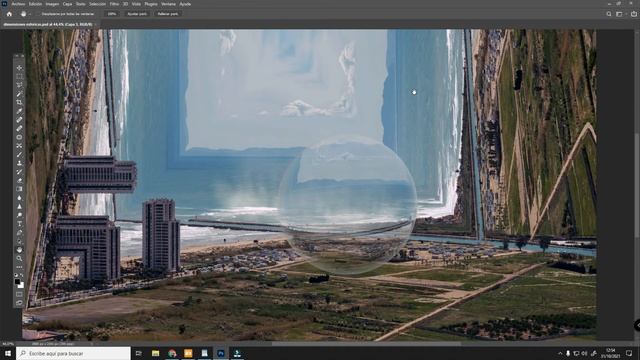Open Task View on the taskbar
The height and width of the screenshot is (360, 640).
pyautogui.click(x=139, y=353)
